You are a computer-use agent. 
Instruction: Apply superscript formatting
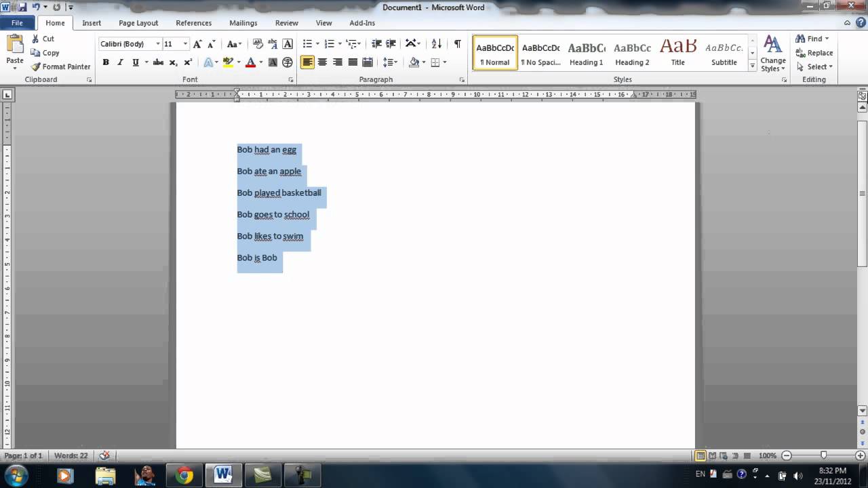[188, 62]
